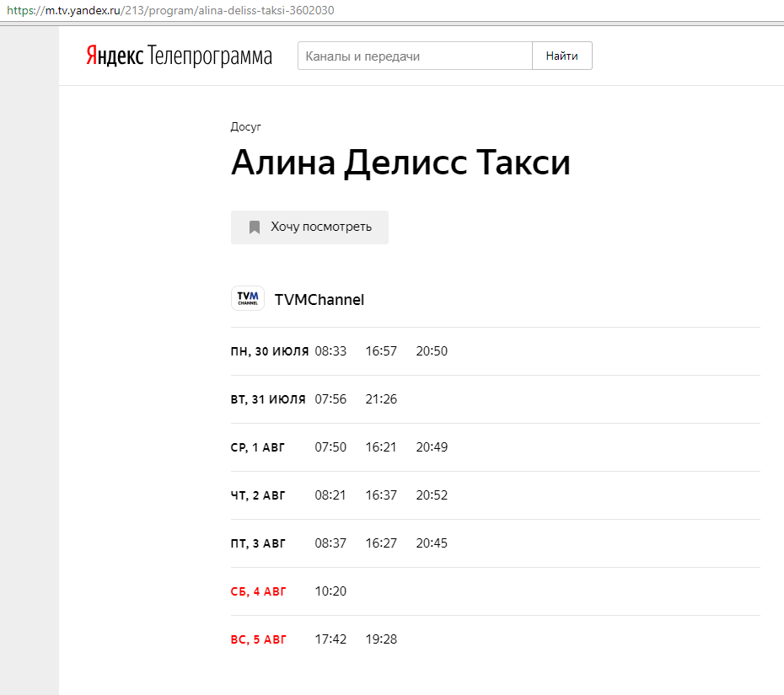
Task: Choose the 07:50 airing on Wednesday
Action: 330,447
